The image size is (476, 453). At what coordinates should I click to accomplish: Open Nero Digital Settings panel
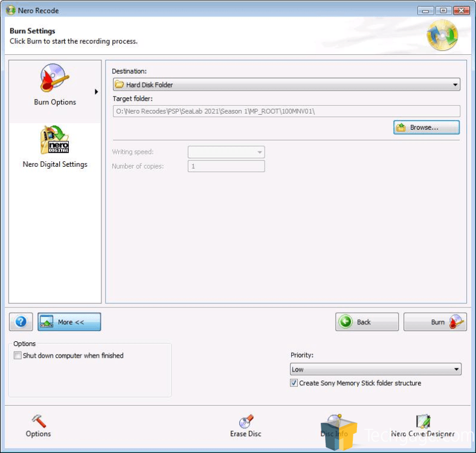point(55,147)
